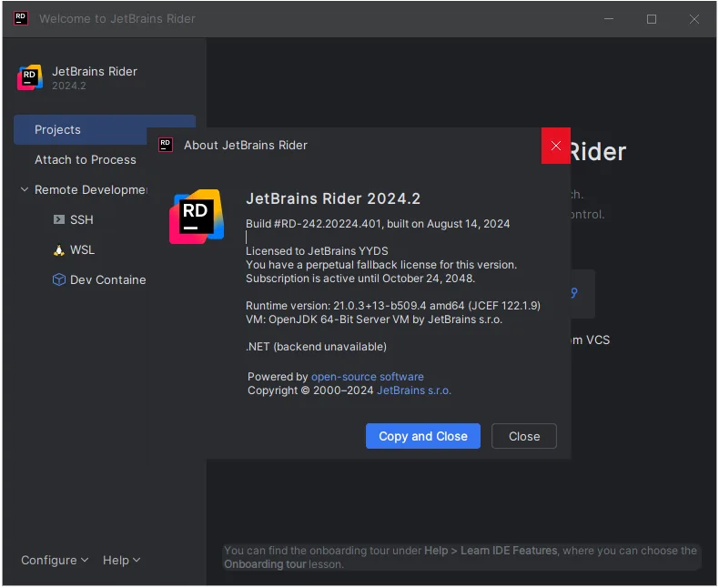719x588 pixels.
Task: Click the RD icon in Welcome window title bar
Action: pos(21,18)
